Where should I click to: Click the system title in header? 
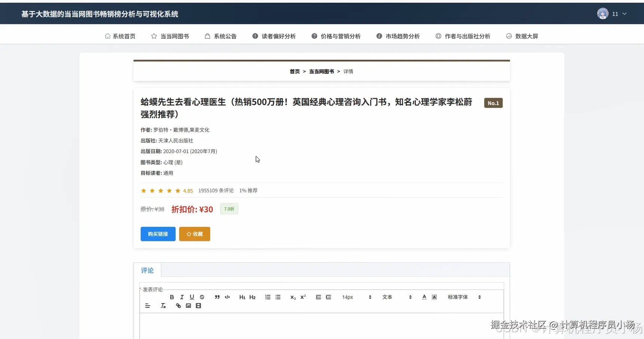point(100,14)
